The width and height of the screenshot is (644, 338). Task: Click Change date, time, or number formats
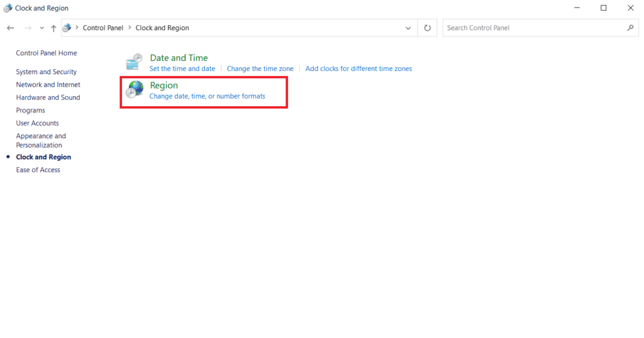[207, 96]
